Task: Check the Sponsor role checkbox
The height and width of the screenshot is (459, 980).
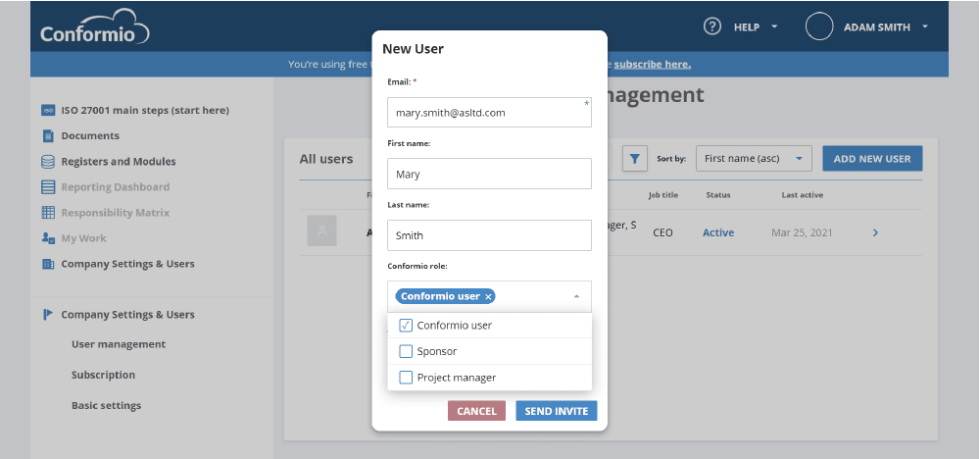Action: (x=406, y=351)
